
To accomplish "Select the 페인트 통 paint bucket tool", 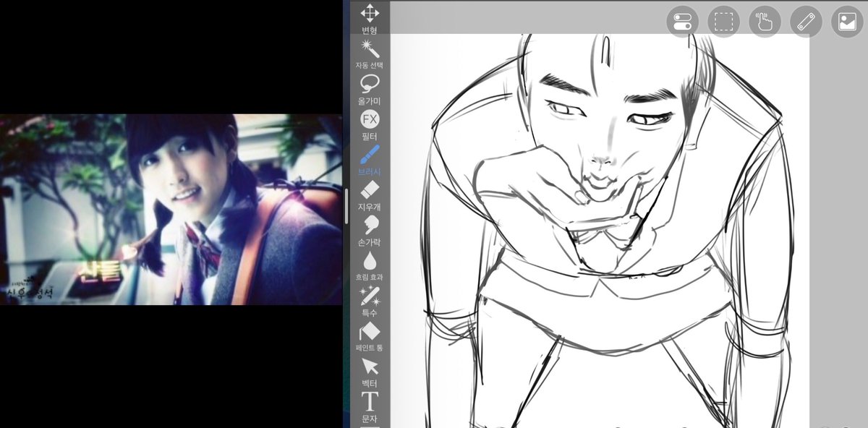I will coord(370,337).
